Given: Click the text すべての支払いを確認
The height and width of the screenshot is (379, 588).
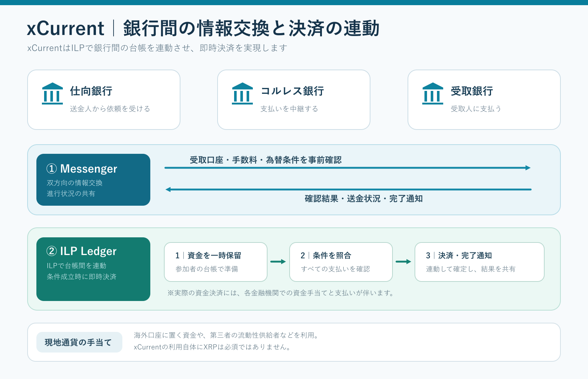Looking at the screenshot, I should coord(336,269).
